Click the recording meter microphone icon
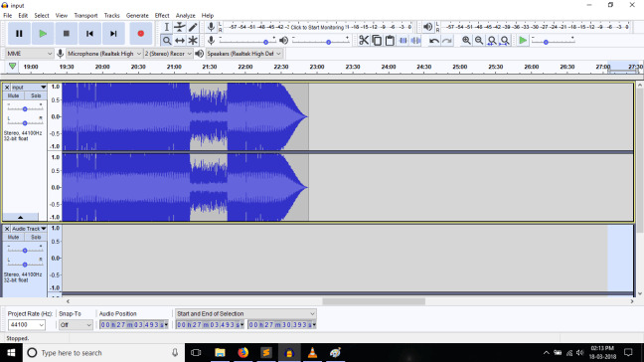644x362 pixels. point(211,27)
